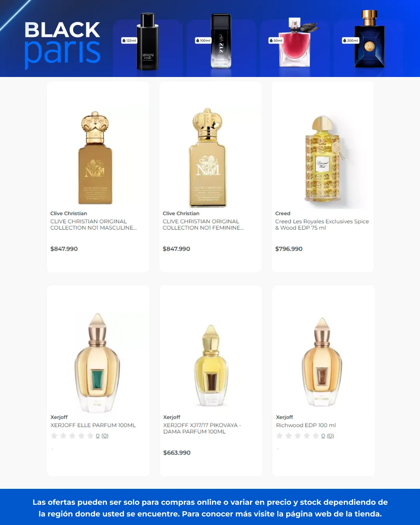Viewport: 420px width, 525px height.
Task: Open Clive Christian No1 Masculine product image
Action: (x=95, y=158)
